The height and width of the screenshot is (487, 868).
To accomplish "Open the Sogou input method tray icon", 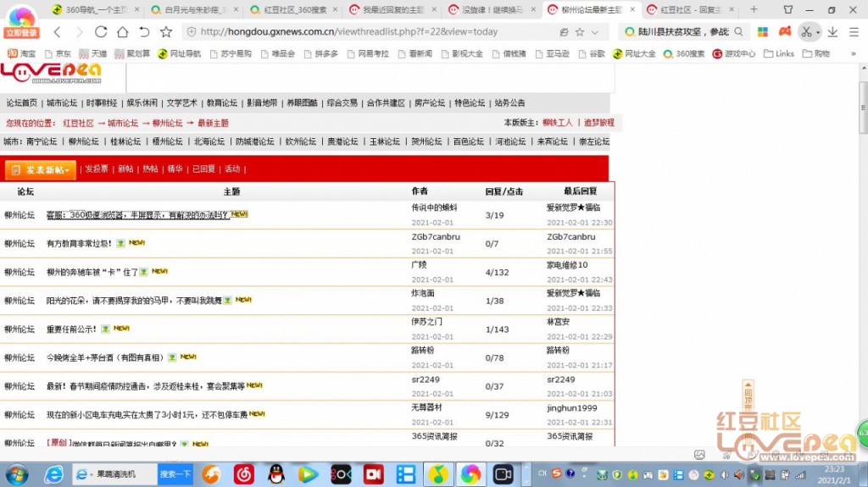I will click(x=556, y=473).
